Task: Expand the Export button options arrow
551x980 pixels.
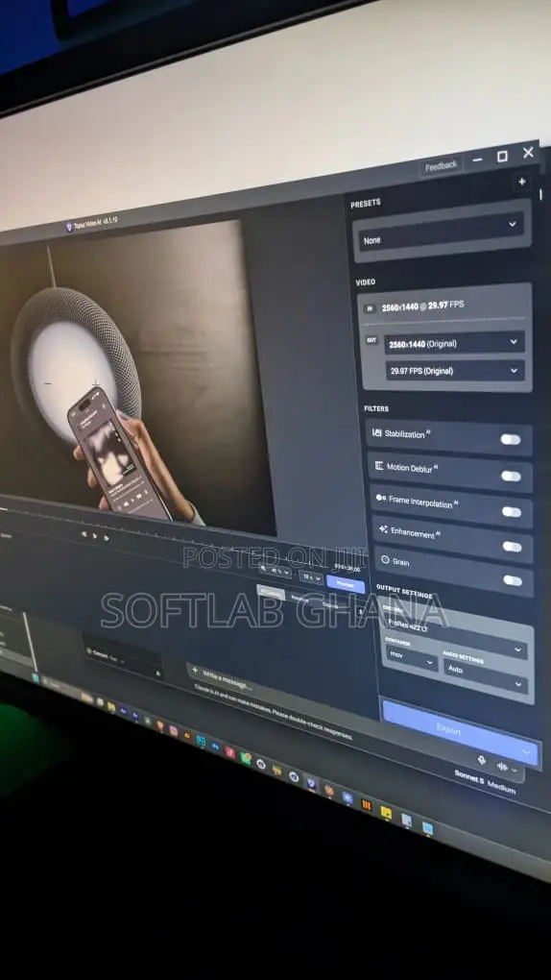Action: 526,752
